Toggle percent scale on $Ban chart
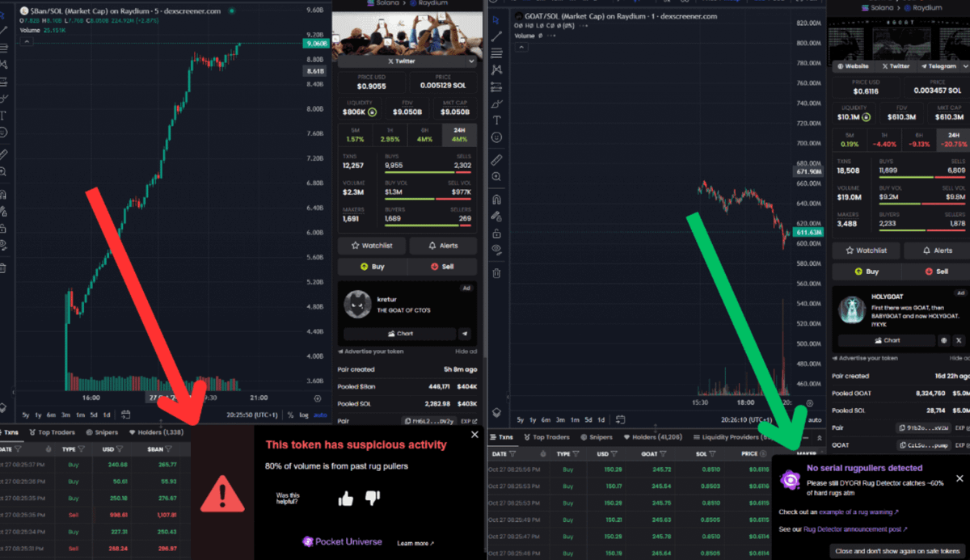The height and width of the screenshot is (560, 970). [290, 415]
